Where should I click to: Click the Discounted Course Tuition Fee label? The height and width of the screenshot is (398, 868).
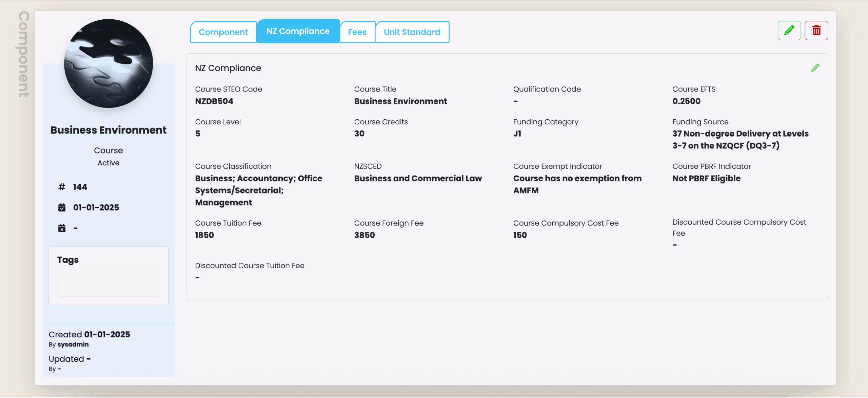pos(250,266)
